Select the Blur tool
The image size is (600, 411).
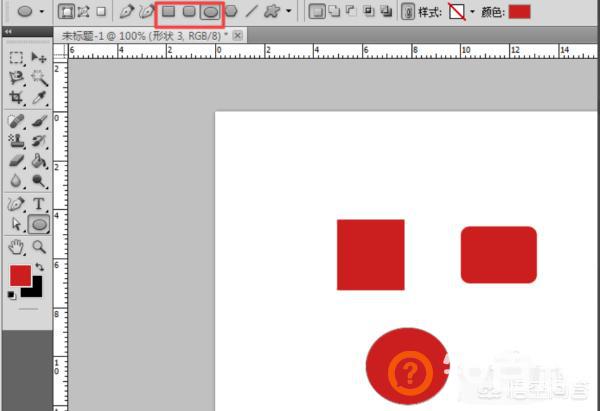pyautogui.click(x=16, y=181)
